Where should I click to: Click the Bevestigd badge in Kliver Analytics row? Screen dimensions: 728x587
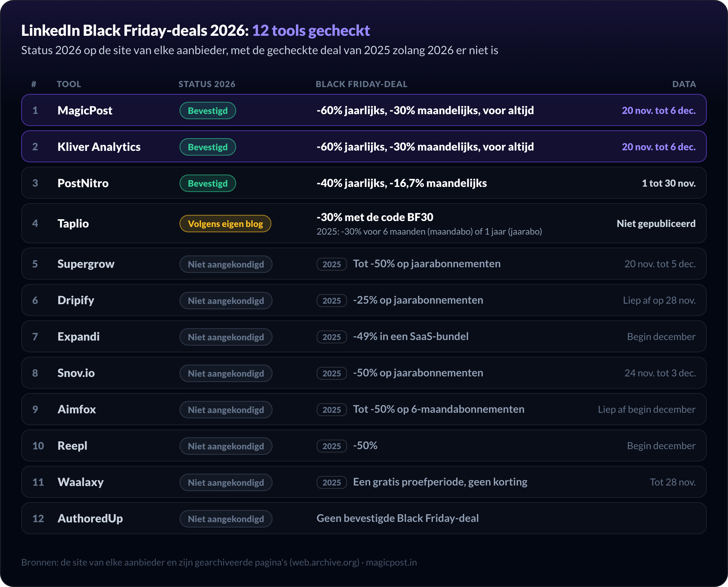tap(207, 147)
